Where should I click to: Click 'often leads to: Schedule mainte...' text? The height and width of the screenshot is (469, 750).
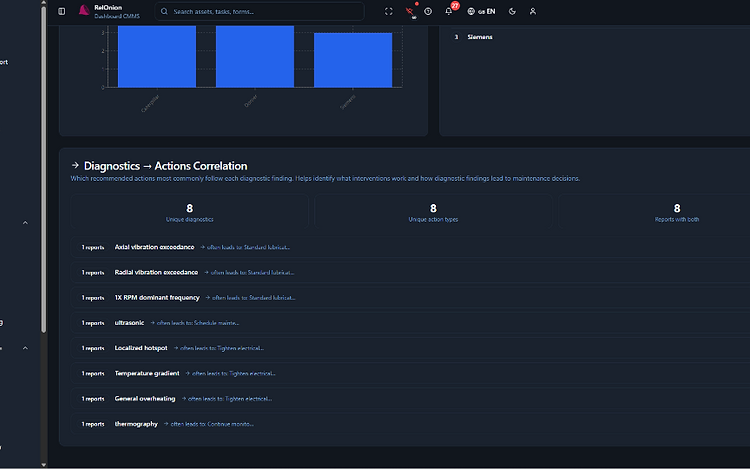point(198,323)
